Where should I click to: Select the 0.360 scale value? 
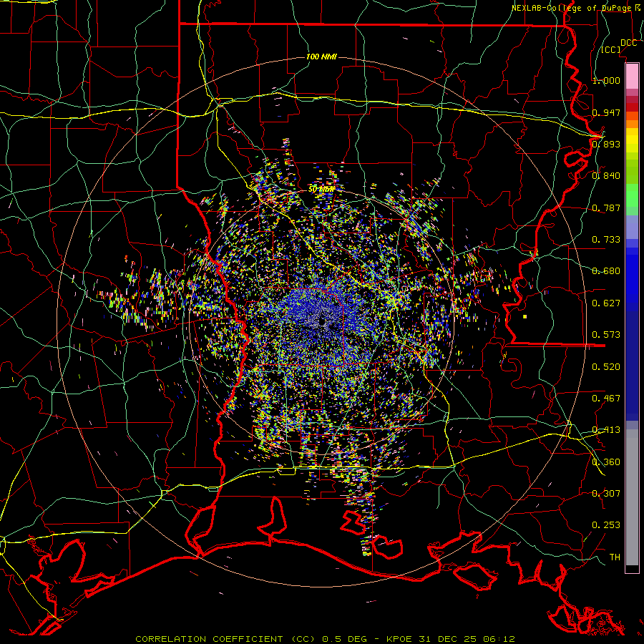[606, 462]
